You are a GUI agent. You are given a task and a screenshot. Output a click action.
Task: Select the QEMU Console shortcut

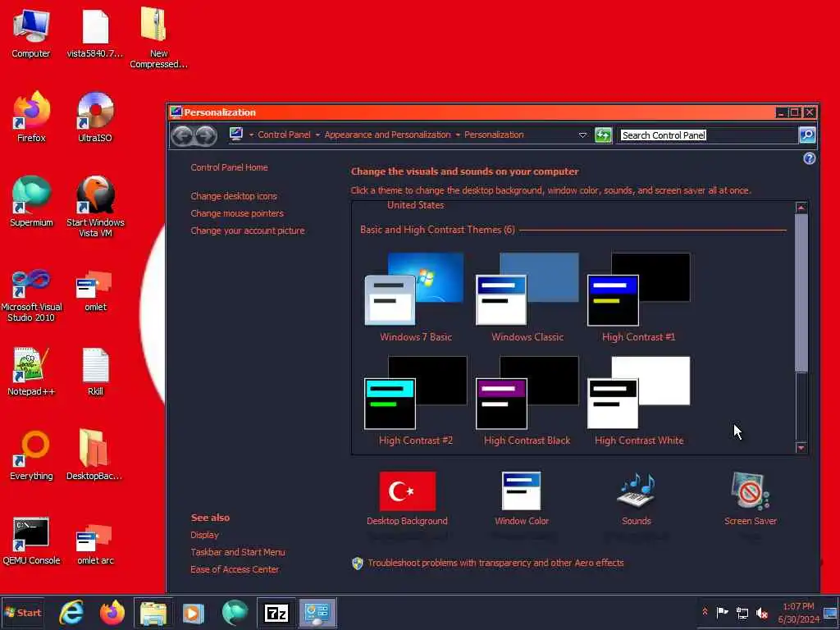tap(31, 541)
